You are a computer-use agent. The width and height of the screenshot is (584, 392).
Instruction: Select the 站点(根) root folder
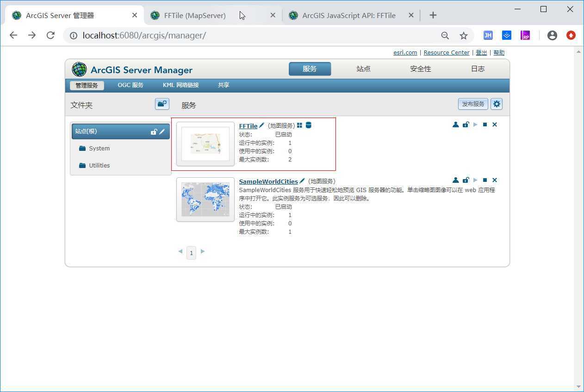coord(121,131)
